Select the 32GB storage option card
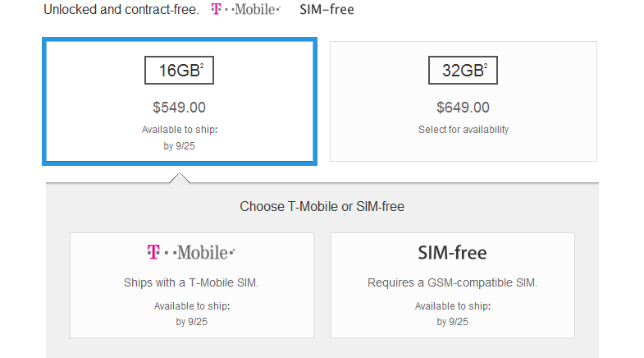Viewport: 644px width, 358px height. (x=464, y=101)
